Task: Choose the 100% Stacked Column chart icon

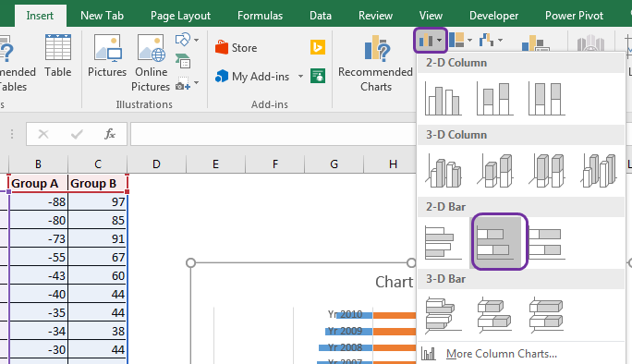Action: [546, 99]
